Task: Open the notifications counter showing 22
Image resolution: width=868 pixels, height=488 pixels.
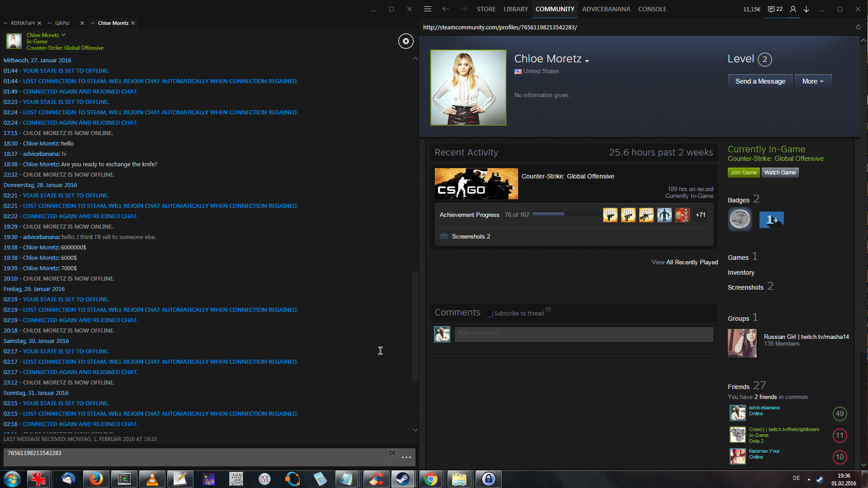Action: (x=775, y=9)
